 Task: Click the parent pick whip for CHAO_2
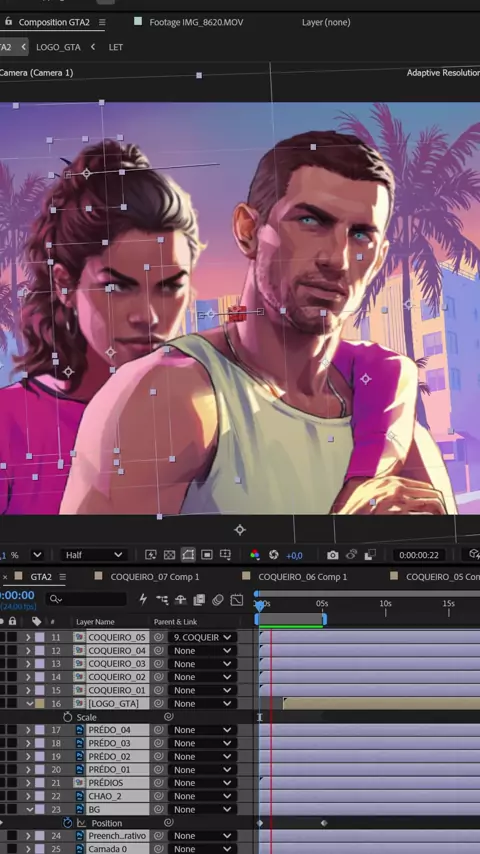coord(159,796)
